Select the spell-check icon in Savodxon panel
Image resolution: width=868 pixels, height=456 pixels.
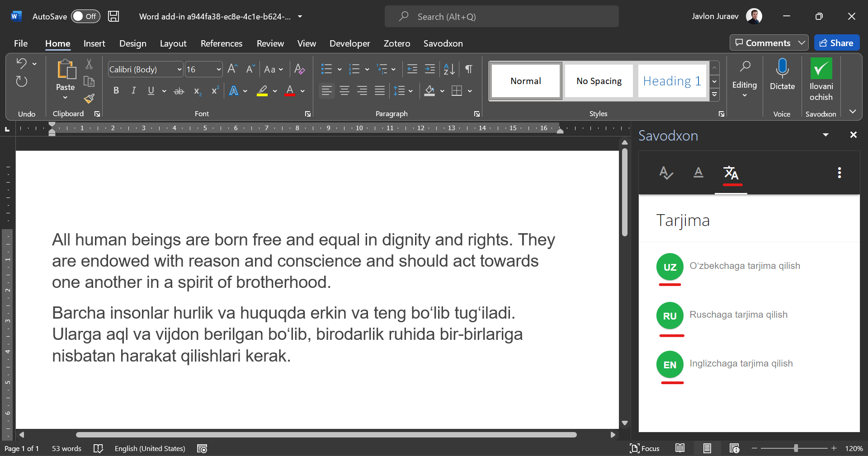tap(665, 173)
